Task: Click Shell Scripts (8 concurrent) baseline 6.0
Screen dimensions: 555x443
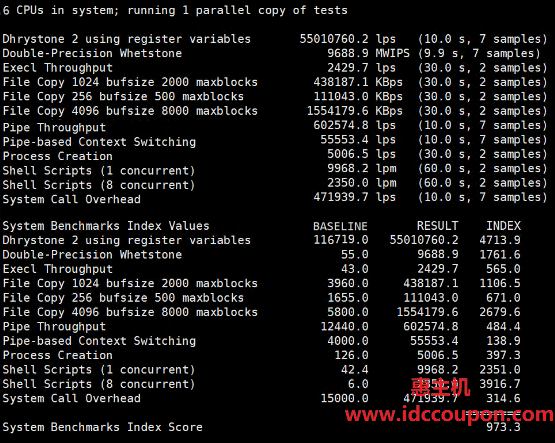Action: [x=358, y=384]
